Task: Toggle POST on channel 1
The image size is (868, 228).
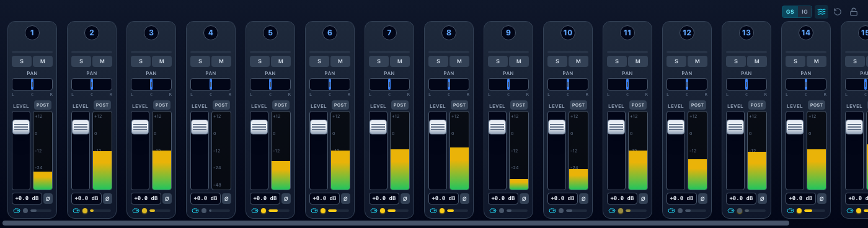Action: point(43,105)
